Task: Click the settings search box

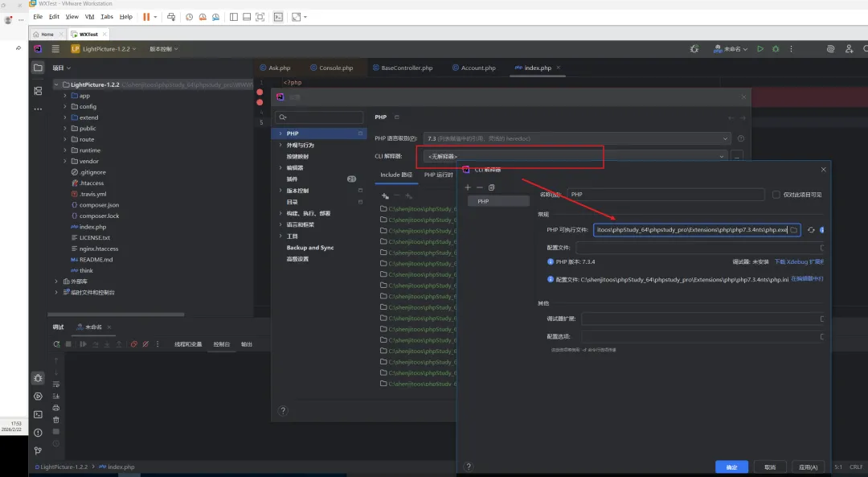Action: pyautogui.click(x=319, y=117)
